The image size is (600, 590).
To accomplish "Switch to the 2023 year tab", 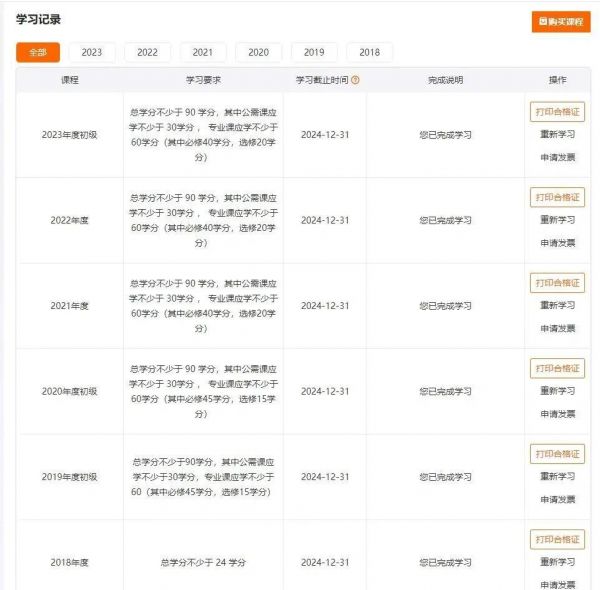I will coord(92,52).
